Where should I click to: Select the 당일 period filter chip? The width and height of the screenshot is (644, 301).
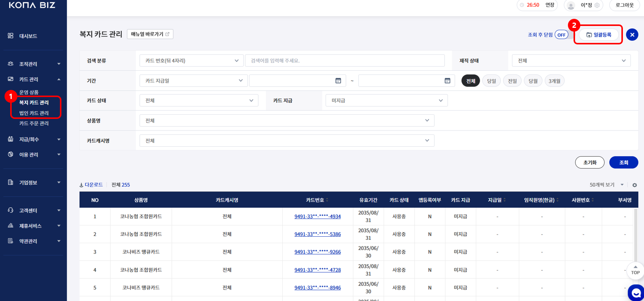pyautogui.click(x=491, y=81)
